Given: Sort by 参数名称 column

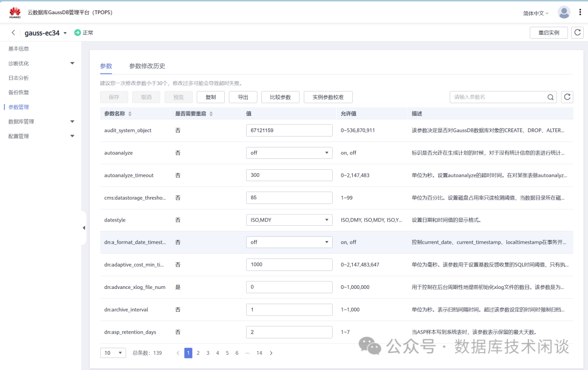Looking at the screenshot, I should [x=130, y=114].
